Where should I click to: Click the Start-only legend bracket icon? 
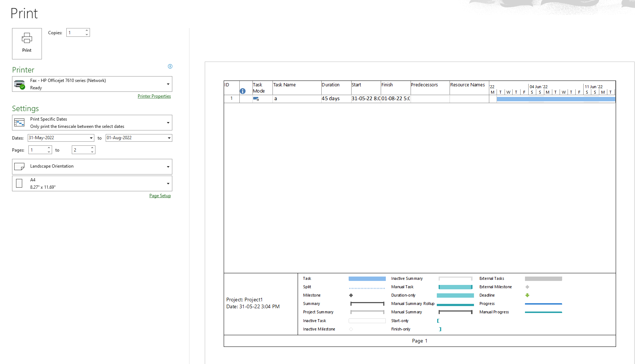pos(438,321)
